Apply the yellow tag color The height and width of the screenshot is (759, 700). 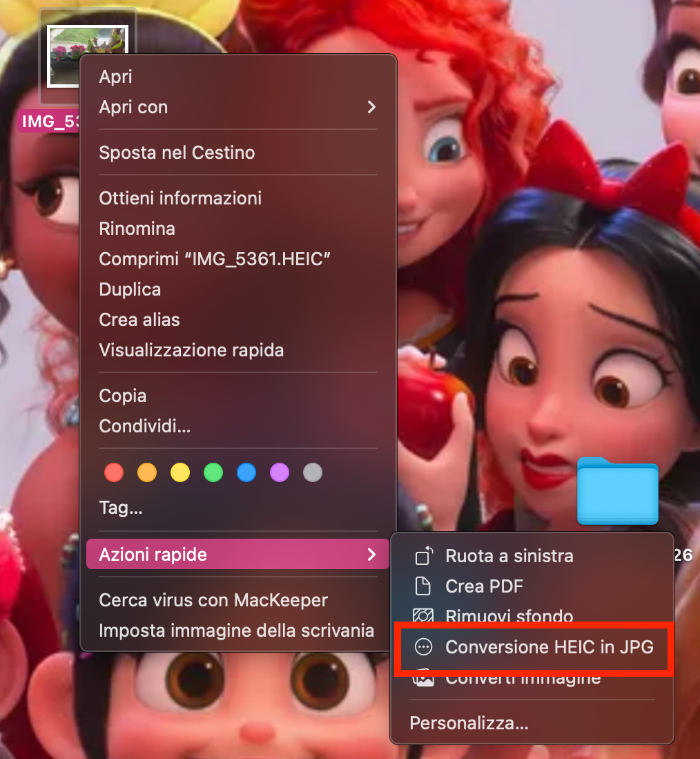click(x=180, y=472)
